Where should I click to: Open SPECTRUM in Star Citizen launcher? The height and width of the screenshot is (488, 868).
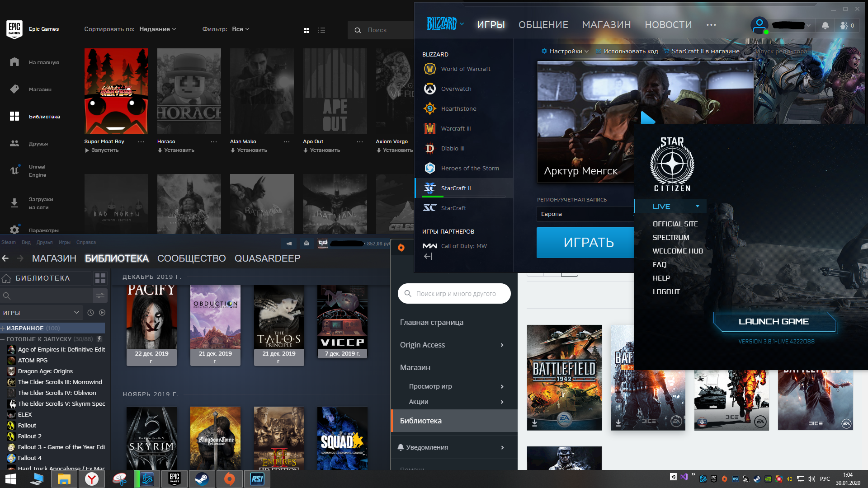(671, 237)
